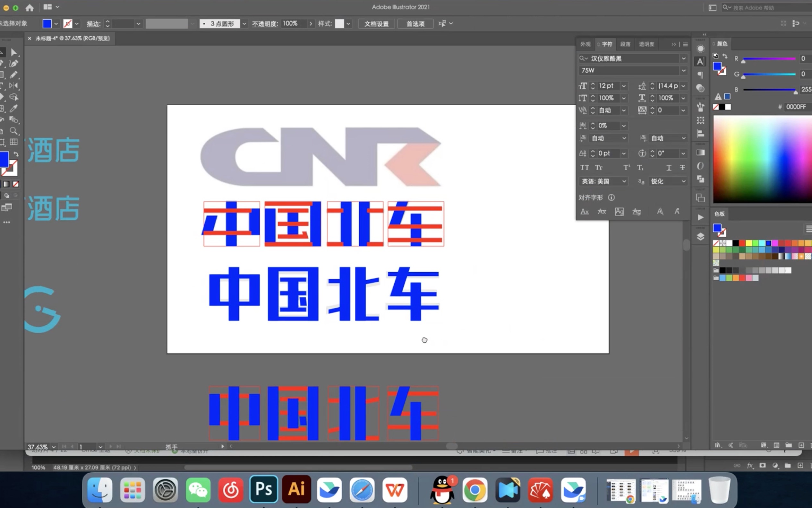Open the Pathfinder panel icon in dock
The image size is (812, 508).
[700, 179]
